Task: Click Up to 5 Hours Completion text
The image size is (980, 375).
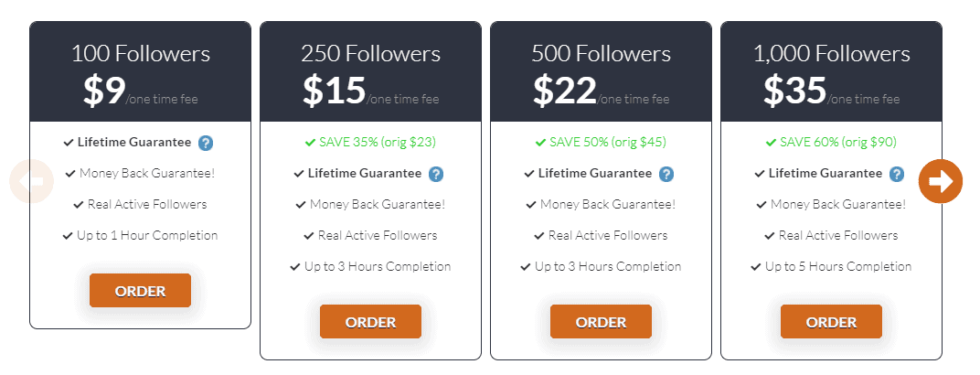Action: click(x=838, y=267)
